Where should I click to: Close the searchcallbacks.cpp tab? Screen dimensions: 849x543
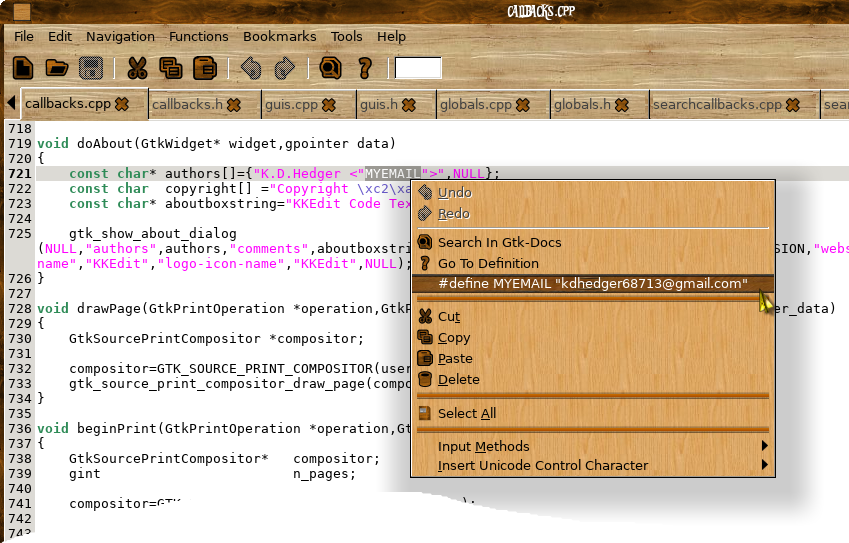tap(793, 105)
